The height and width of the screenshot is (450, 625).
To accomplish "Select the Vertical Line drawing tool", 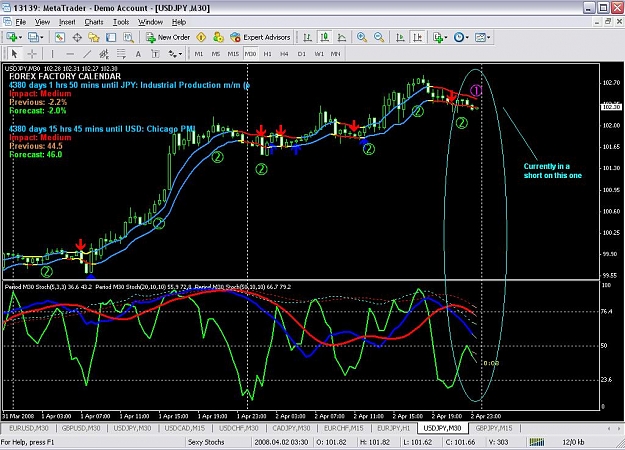I will coord(52,54).
